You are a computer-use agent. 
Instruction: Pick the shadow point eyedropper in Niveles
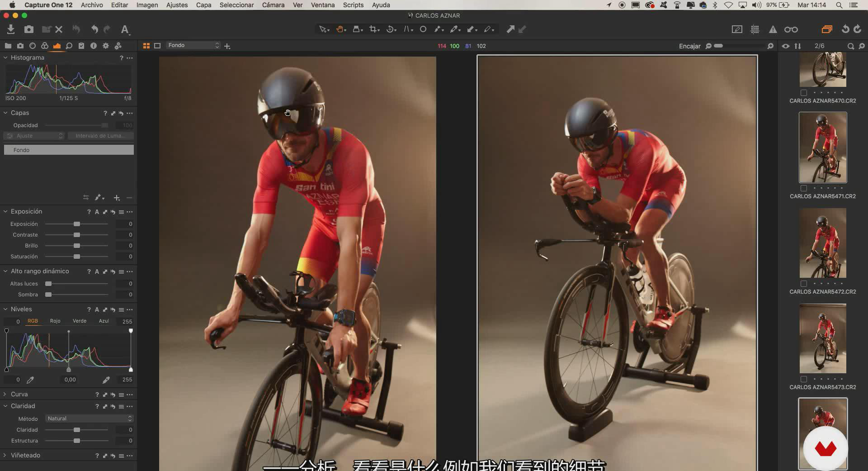coord(30,380)
